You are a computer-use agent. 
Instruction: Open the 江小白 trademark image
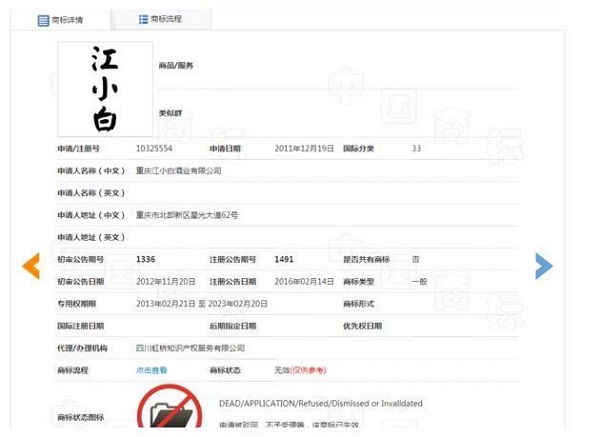tap(105, 89)
